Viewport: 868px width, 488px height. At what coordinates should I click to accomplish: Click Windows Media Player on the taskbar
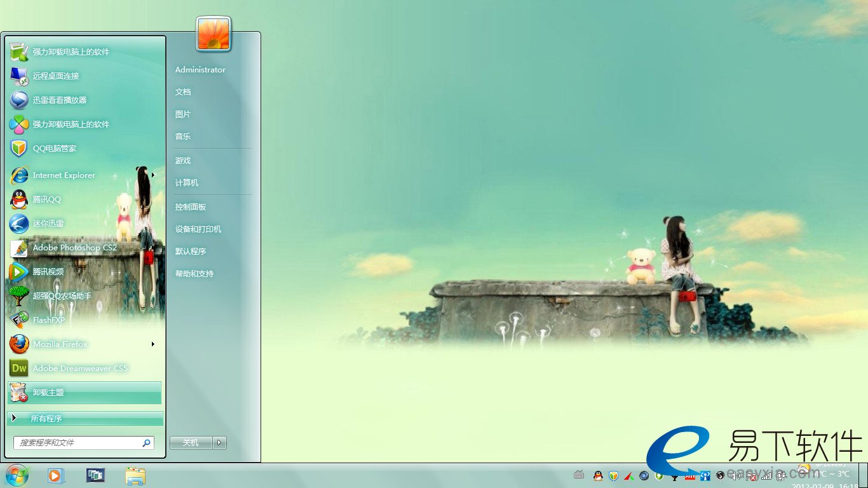(x=55, y=475)
